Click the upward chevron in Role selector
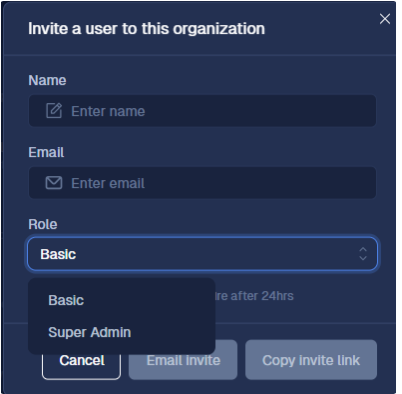The width and height of the screenshot is (402, 394). coord(363,250)
